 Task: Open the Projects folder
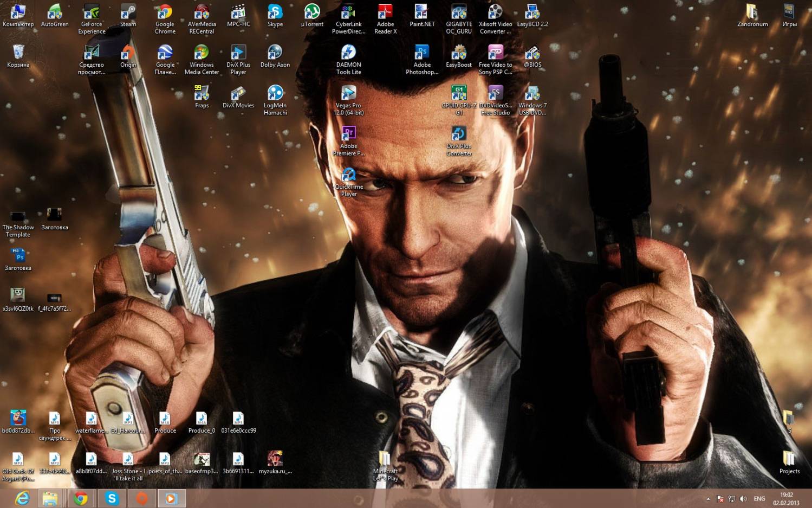[789, 462]
